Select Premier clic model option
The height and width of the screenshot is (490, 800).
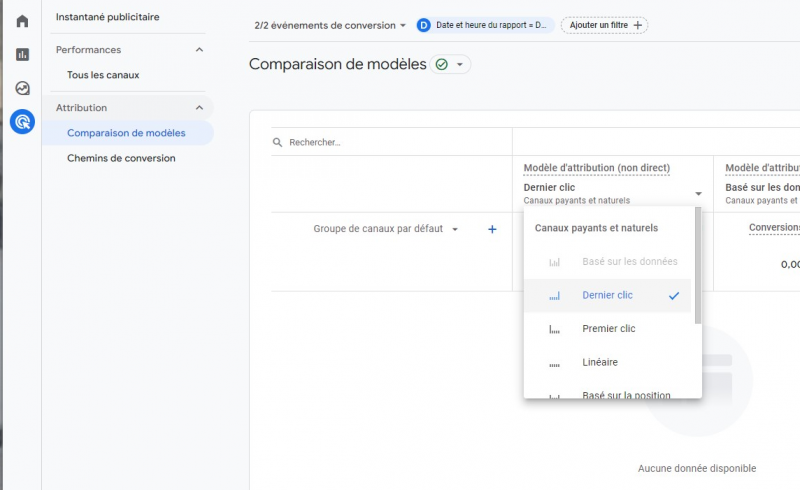point(607,329)
